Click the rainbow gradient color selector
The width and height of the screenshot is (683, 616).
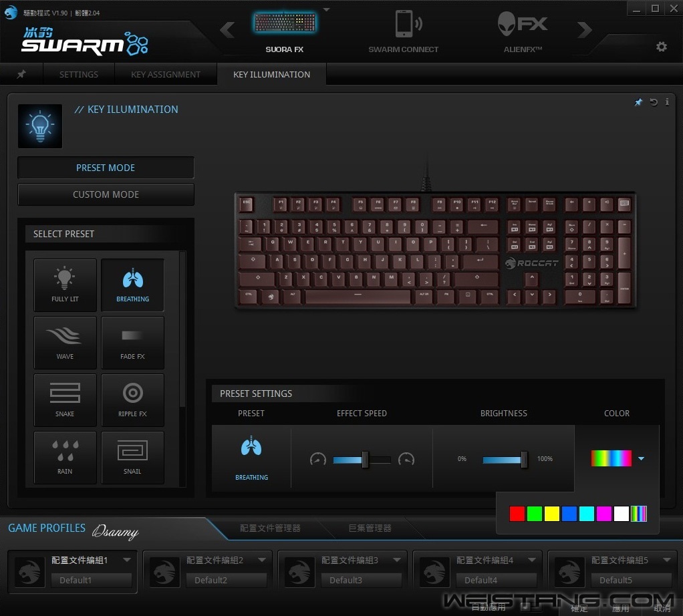tap(611, 458)
